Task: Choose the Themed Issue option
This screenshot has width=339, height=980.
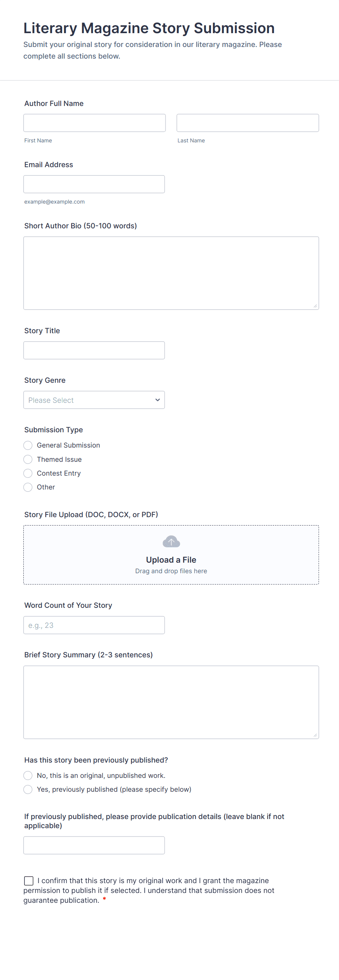Action: [28, 459]
